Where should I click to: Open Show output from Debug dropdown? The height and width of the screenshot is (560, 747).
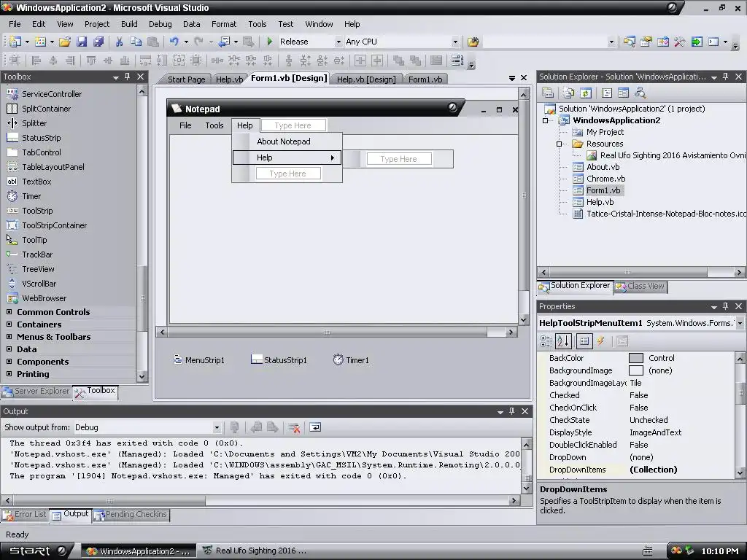tap(217, 427)
